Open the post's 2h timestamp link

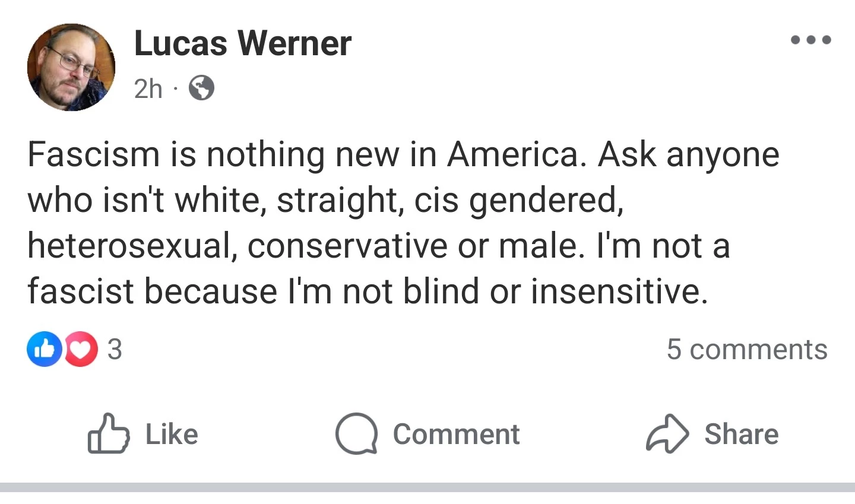coord(148,89)
